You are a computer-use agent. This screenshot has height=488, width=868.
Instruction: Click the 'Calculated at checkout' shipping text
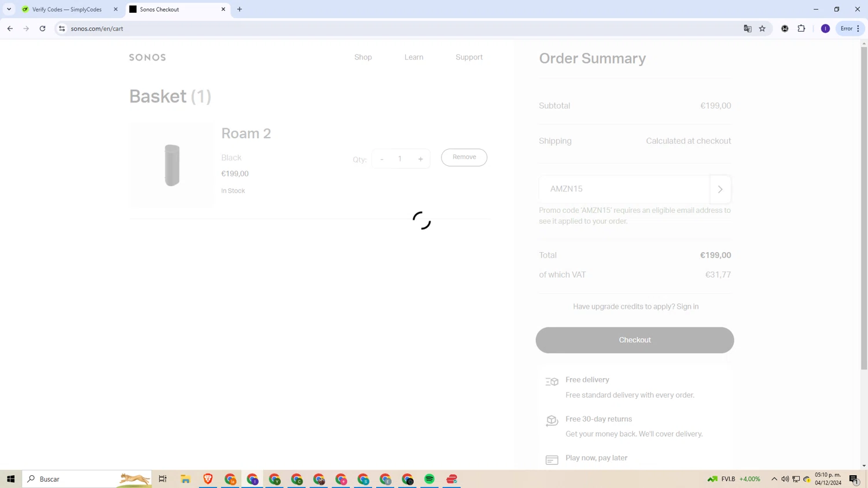[689, 141]
